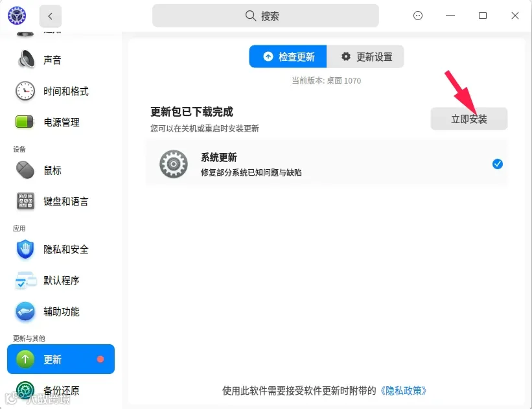Select the 时间和格式 clock icon
The image size is (532, 409).
tap(25, 91)
